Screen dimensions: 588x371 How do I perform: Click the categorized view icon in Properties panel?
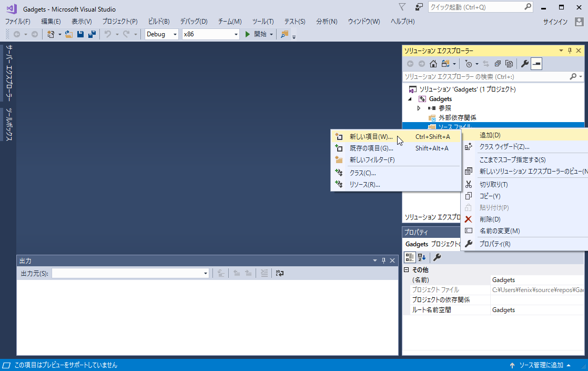[410, 257]
